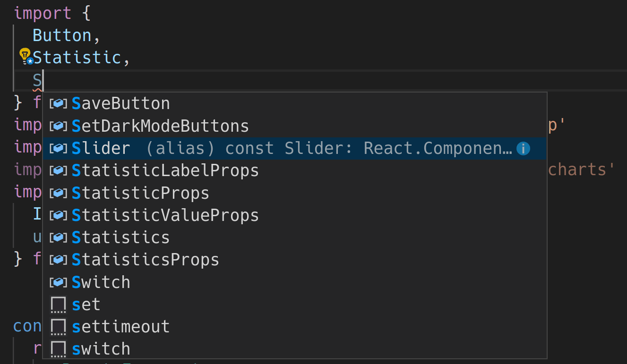This screenshot has height=364, width=627.
Task: Accept the highlighted Slider suggestion
Action: tap(101, 149)
